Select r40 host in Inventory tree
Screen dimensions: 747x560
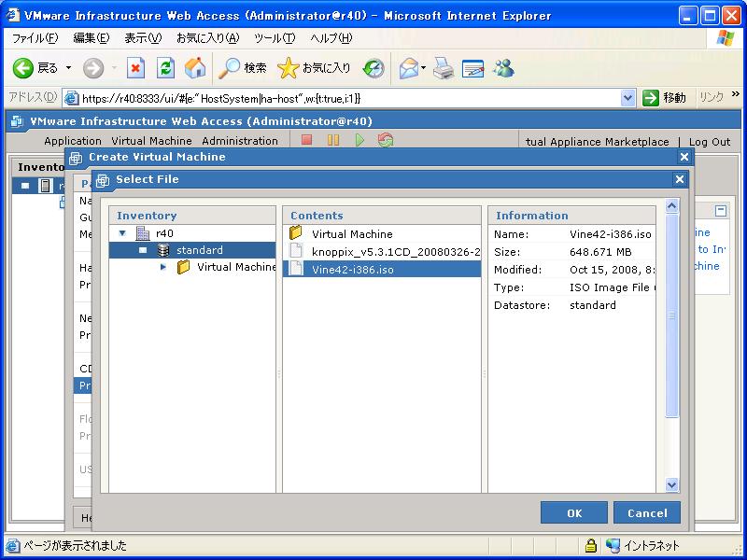[192, 233]
